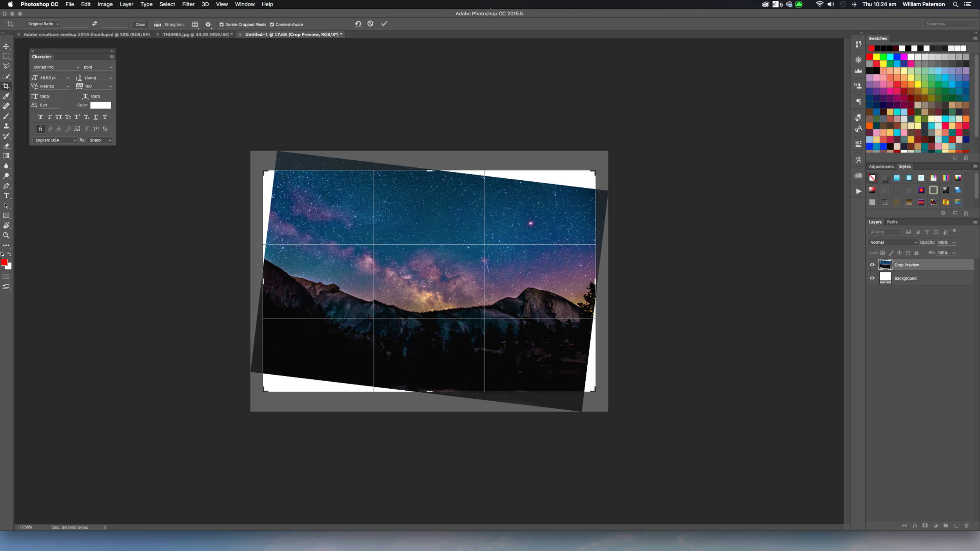
Task: Select the Spot Healing Brush tool
Action: coord(6,106)
